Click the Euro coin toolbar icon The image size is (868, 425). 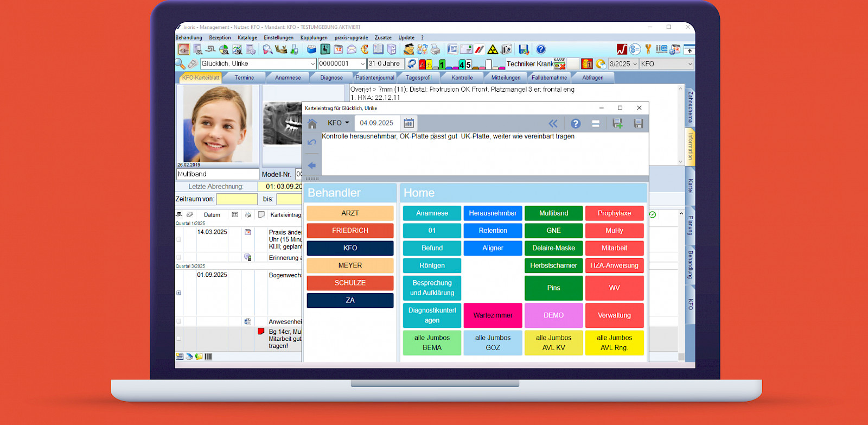pos(365,49)
